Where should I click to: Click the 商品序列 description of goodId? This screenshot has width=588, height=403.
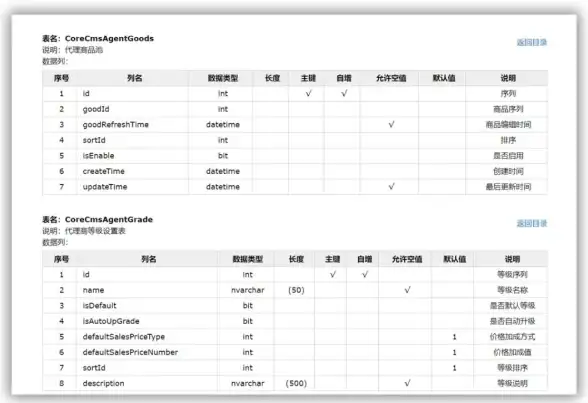coord(508,109)
